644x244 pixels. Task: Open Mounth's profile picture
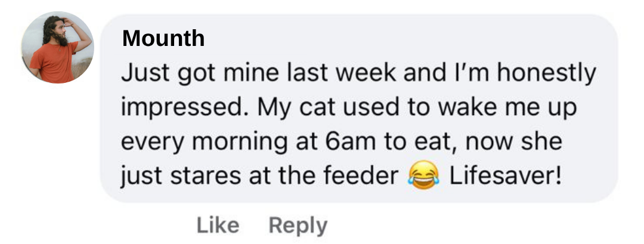tap(57, 47)
